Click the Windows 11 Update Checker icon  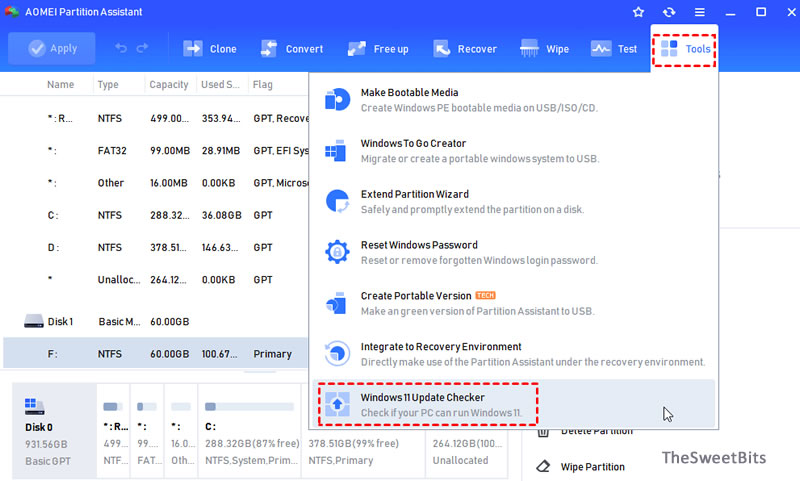[337, 404]
